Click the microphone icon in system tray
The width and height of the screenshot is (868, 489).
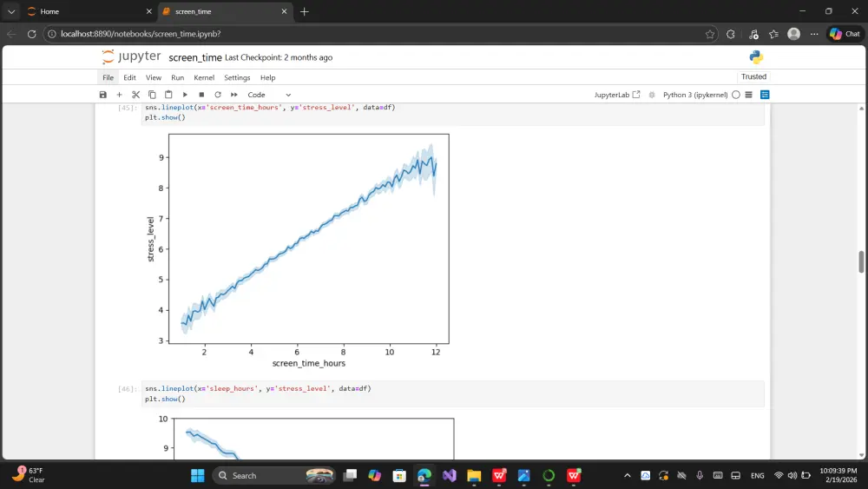(x=700, y=475)
